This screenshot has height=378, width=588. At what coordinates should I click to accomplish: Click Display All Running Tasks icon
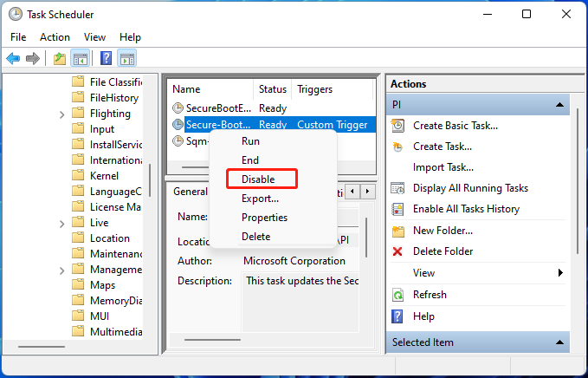coord(398,188)
